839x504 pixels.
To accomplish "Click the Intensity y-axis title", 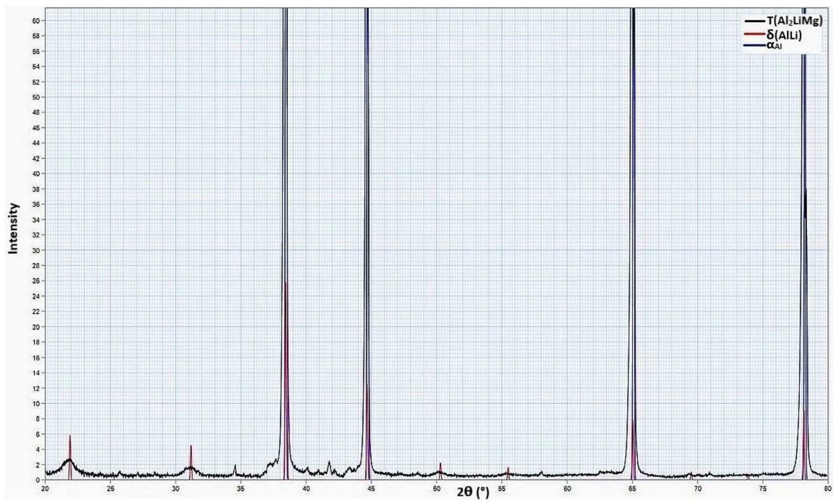I will pyautogui.click(x=14, y=228).
